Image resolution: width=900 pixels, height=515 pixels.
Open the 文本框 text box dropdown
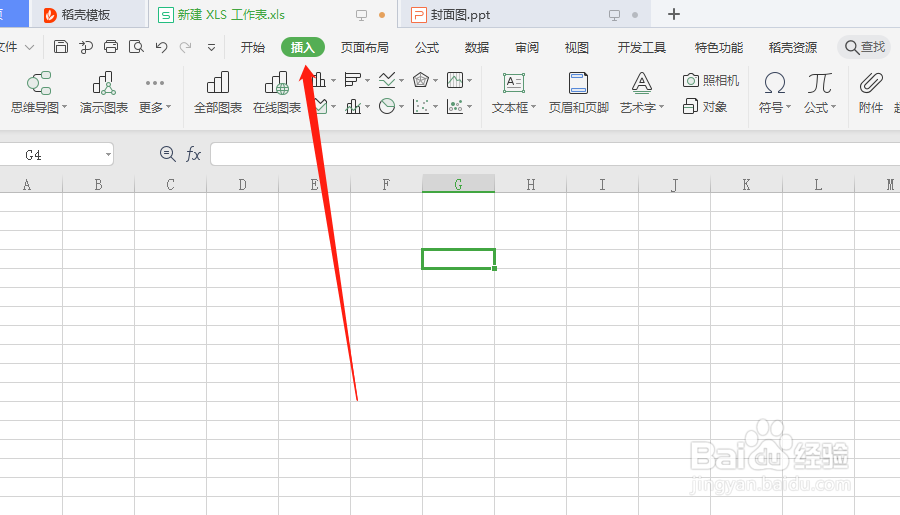[534, 107]
